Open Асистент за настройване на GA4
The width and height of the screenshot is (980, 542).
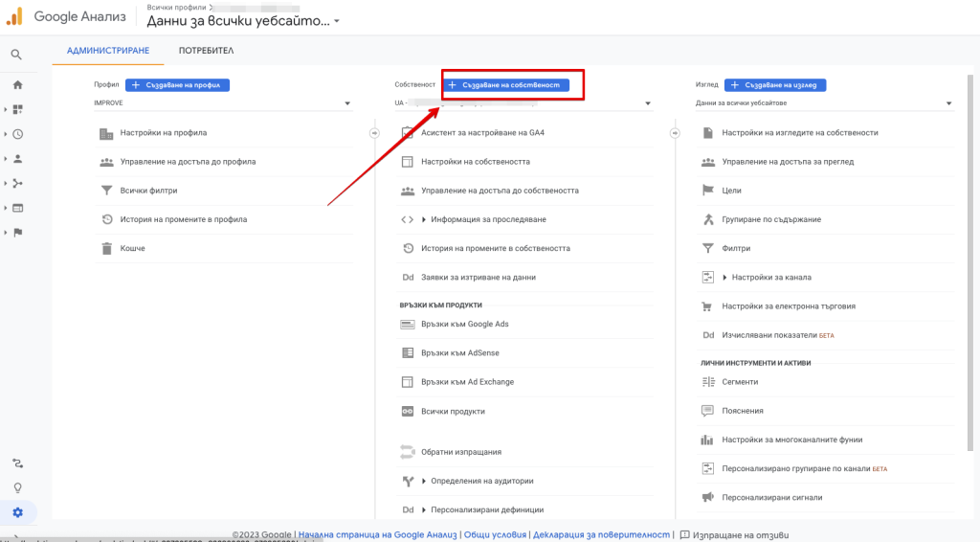point(482,132)
